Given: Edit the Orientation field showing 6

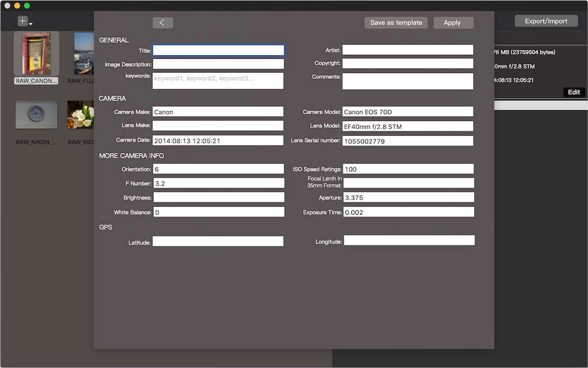Looking at the screenshot, I should (219, 169).
